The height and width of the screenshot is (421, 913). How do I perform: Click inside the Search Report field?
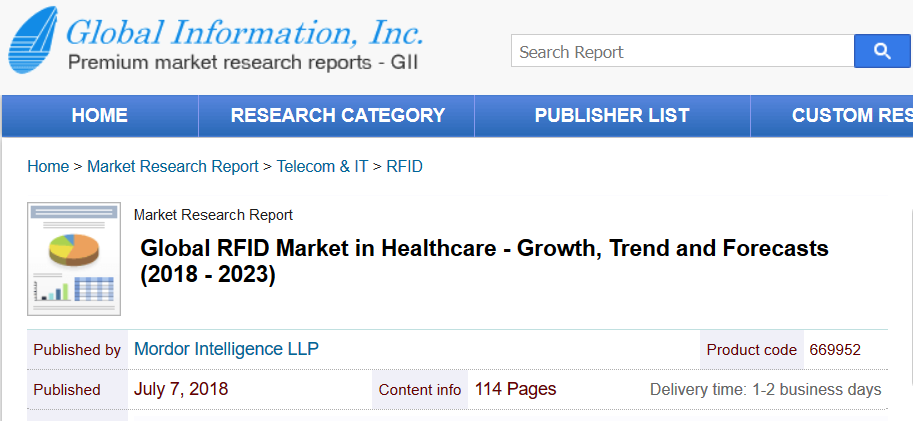[682, 51]
